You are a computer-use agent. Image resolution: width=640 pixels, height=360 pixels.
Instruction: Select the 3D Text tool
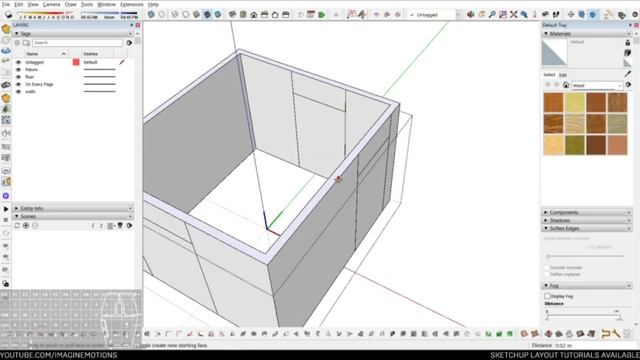tap(362, 15)
